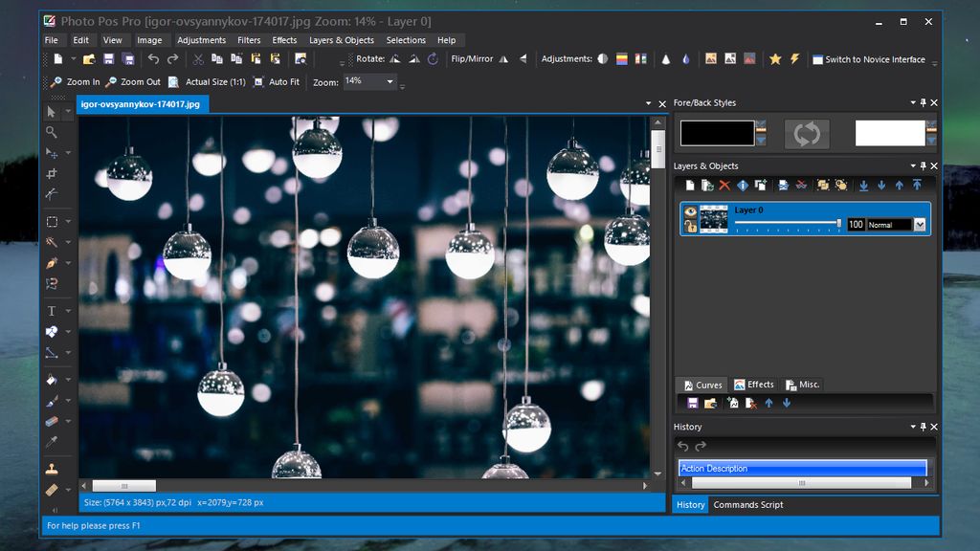Viewport: 980px width, 551px height.
Task: Toggle Layer 0 visibility eye icon
Action: (691, 211)
